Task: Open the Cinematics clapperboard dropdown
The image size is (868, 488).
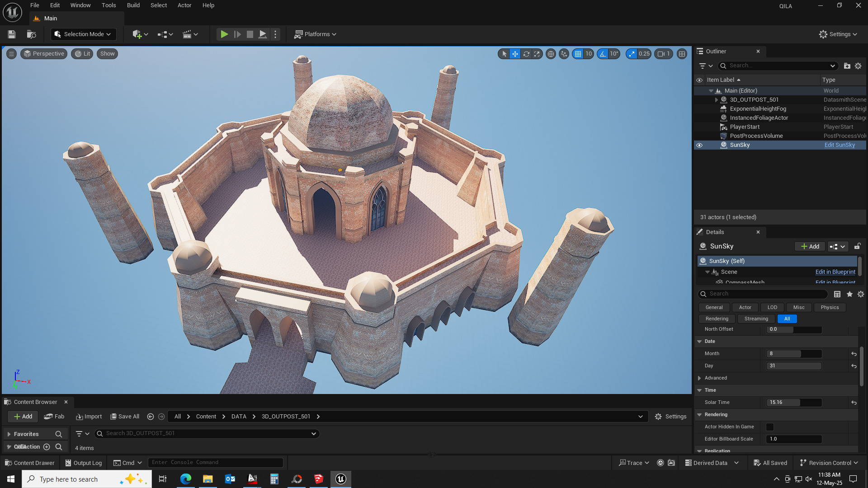Action: point(190,34)
